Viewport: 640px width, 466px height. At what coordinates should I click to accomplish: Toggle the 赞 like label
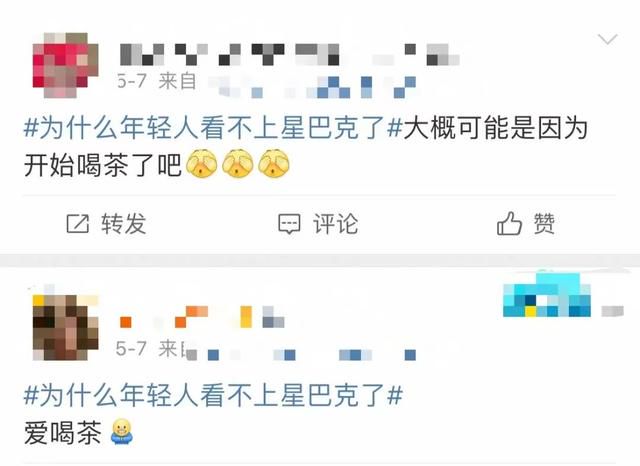(544, 224)
